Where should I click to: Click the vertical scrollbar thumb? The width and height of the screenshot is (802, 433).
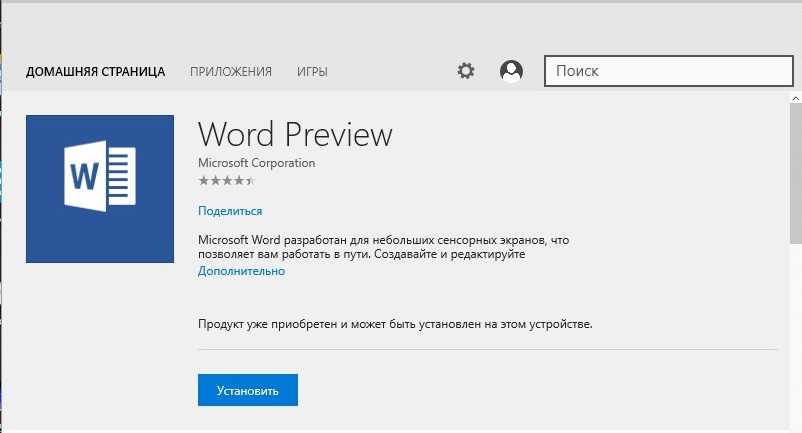pyautogui.click(x=795, y=174)
